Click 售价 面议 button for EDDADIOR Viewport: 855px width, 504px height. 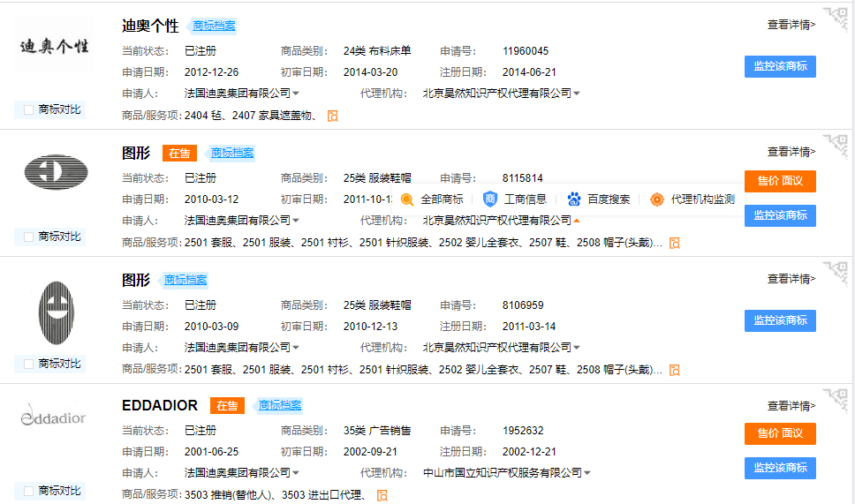click(x=780, y=433)
